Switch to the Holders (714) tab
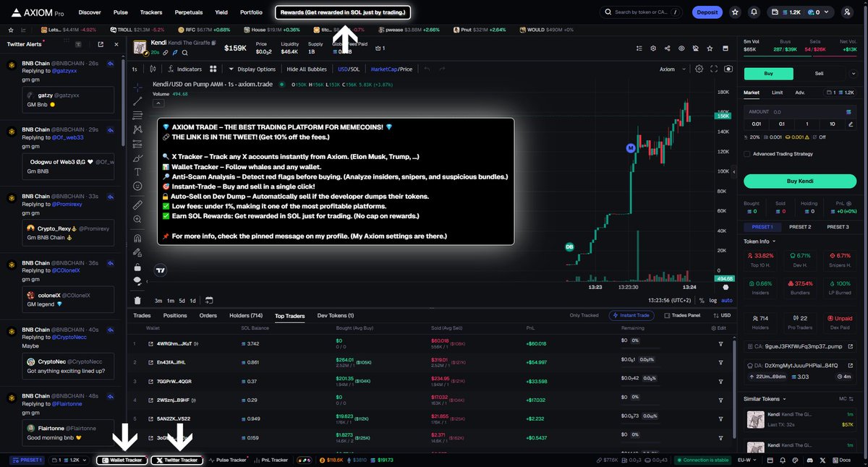Screen dimensions: 868x467 pos(246,316)
